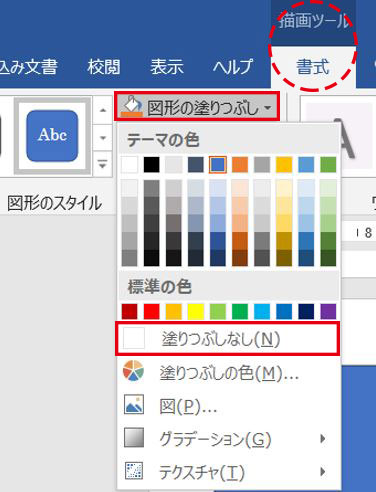Pick dark red standard color
This screenshot has width=376, height=492.
129,311
